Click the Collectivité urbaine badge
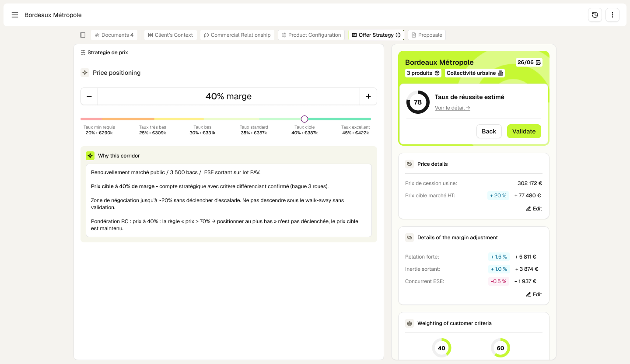The width and height of the screenshot is (630, 364). click(x=475, y=73)
